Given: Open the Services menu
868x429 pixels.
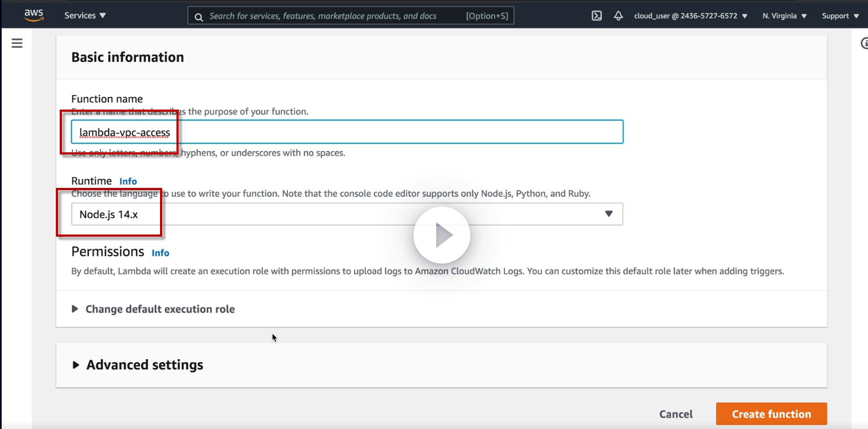Looking at the screenshot, I should 85,15.
